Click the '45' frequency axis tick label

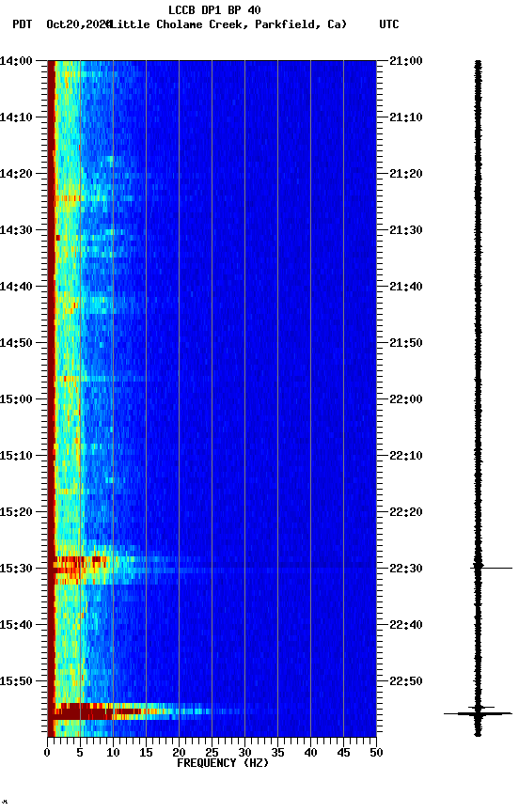[x=343, y=753]
